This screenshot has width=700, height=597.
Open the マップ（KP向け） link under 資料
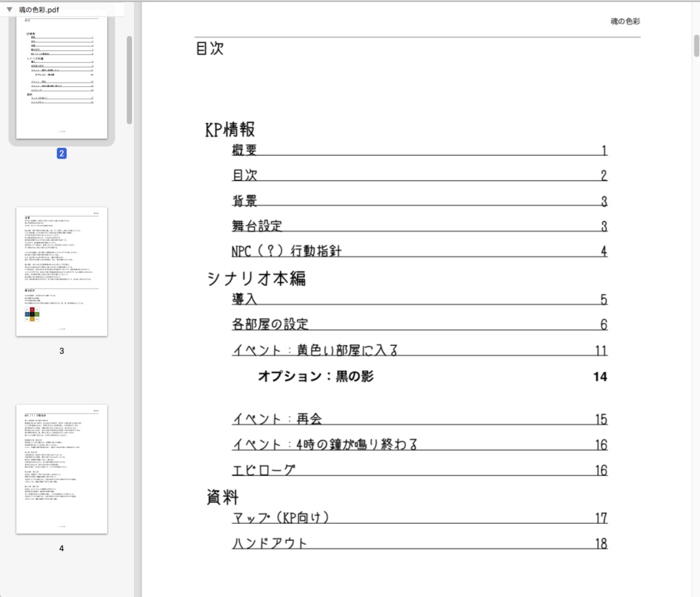pos(280,518)
